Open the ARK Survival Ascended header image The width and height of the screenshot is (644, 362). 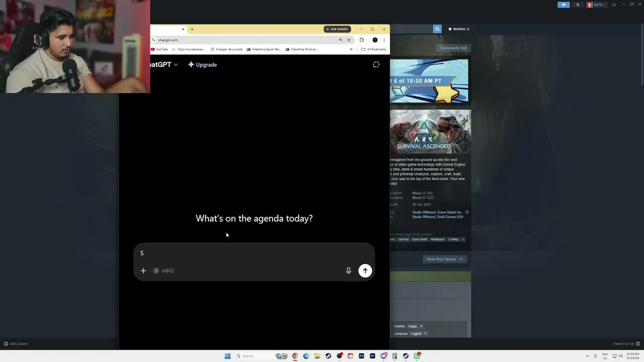431,132
